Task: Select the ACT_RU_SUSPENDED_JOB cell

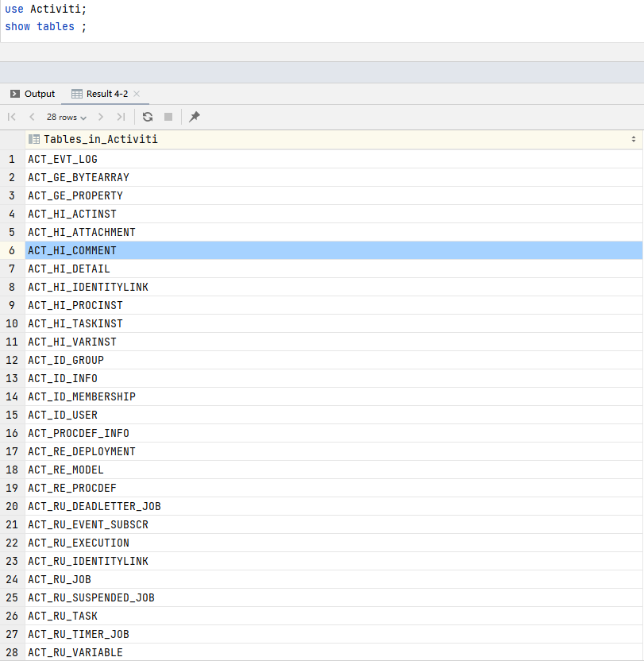Action: [334, 597]
